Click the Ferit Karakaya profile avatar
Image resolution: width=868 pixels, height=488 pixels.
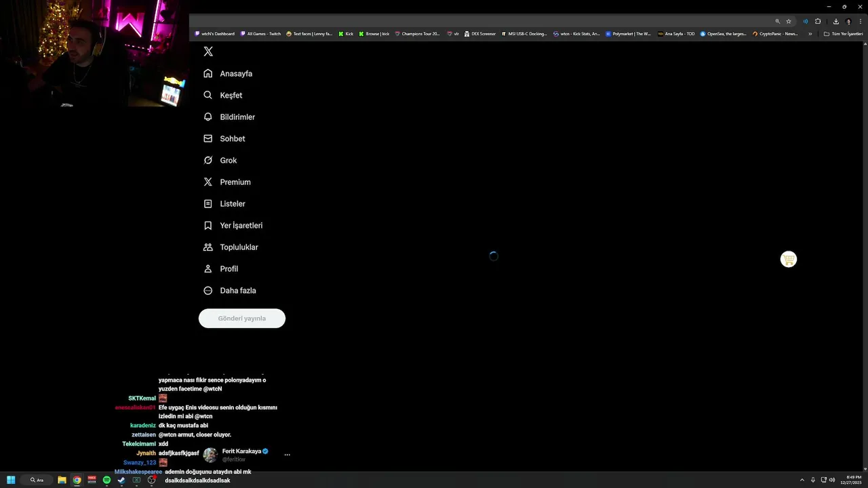(210, 455)
